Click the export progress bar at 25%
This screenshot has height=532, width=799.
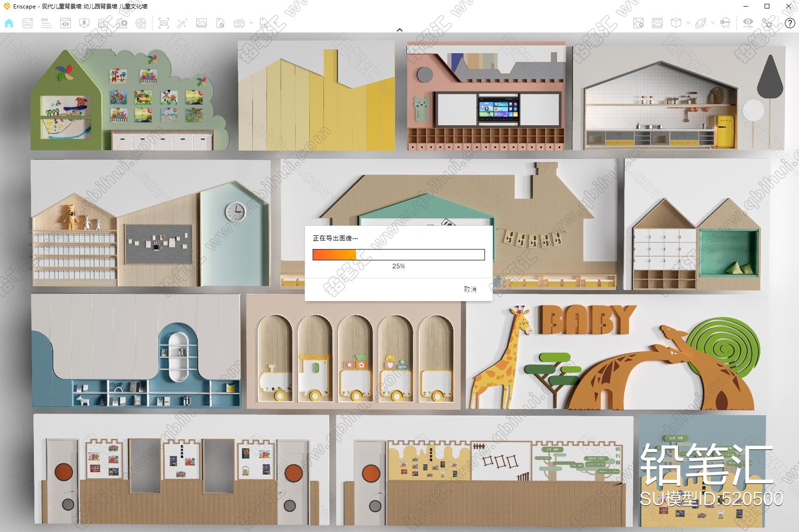pyautogui.click(x=399, y=255)
